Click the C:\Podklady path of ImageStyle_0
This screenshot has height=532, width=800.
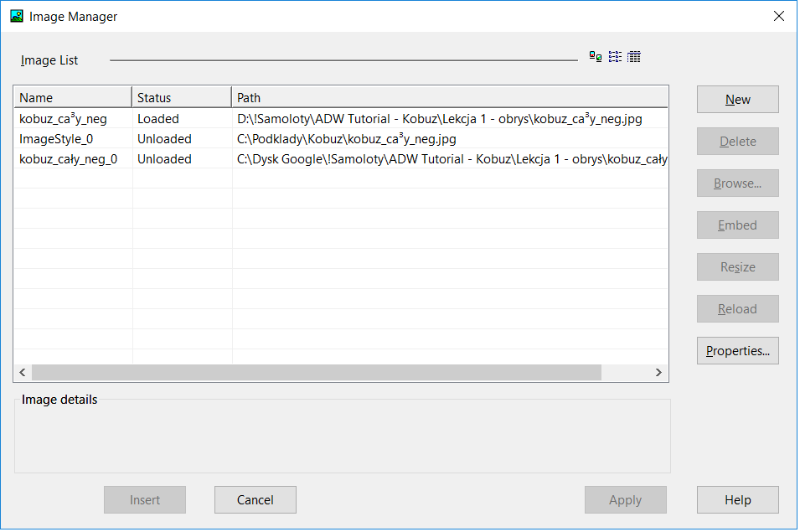(x=346, y=139)
